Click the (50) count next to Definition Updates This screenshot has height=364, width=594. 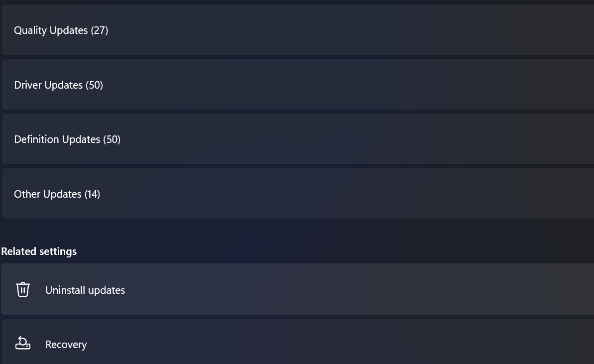click(112, 139)
